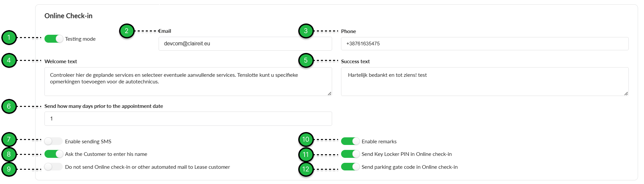Click the number 6 annotation badge
644x184 pixels.
click(x=9, y=107)
